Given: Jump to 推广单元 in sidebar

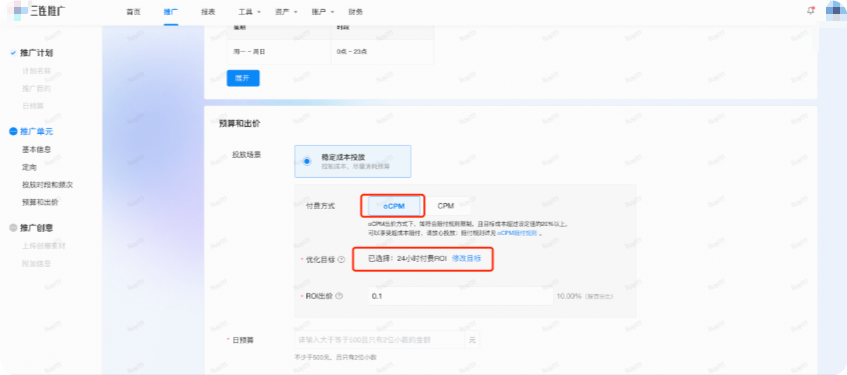Looking at the screenshot, I should click(36, 131).
